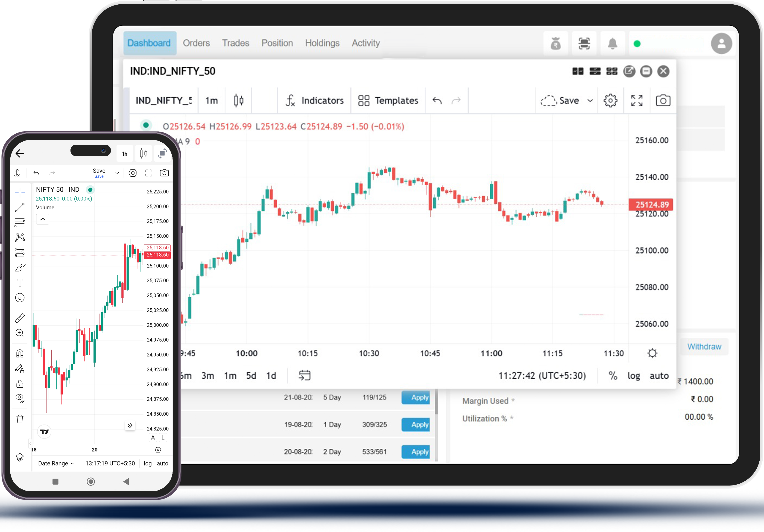Image resolution: width=764 pixels, height=532 pixels.
Task: Open the 1m interval selector on tablet toolbar
Action: point(212,100)
